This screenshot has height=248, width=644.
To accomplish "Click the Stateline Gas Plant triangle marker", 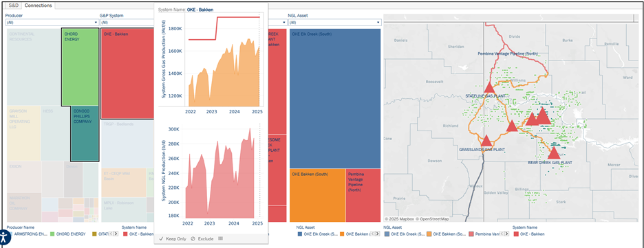I will (x=489, y=87).
